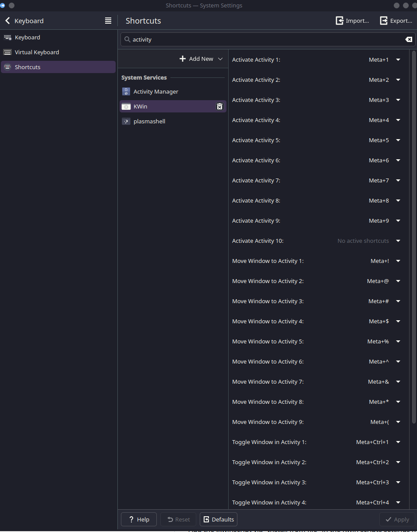Select the Activate Activity 8 row
This screenshot has width=417, height=532.
[320, 200]
